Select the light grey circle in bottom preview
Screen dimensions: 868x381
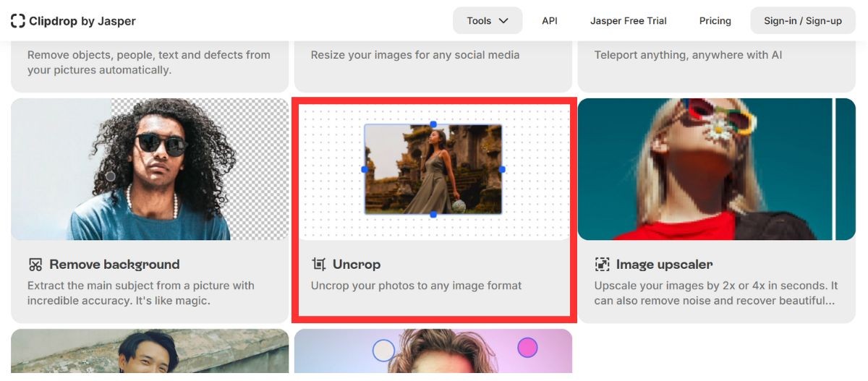coord(383,351)
